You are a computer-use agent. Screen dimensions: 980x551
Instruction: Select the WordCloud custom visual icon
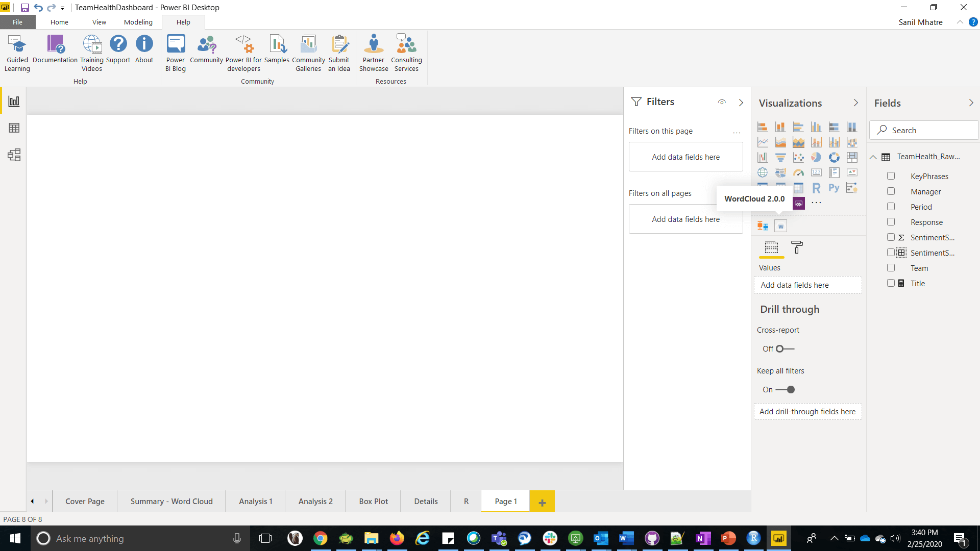tap(780, 226)
